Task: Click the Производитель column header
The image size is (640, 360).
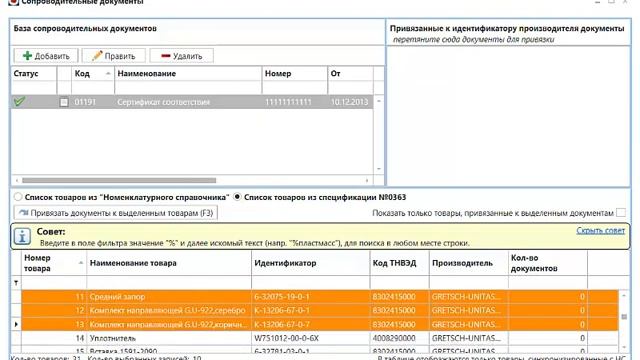Action: click(469, 263)
